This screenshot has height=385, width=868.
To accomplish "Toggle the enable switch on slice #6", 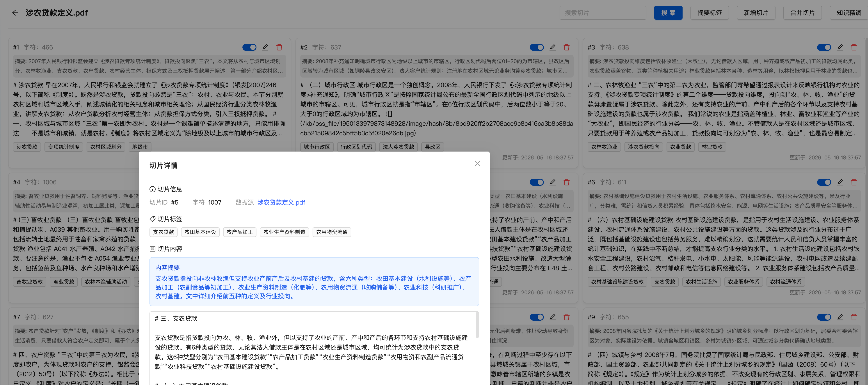I will [x=824, y=182].
